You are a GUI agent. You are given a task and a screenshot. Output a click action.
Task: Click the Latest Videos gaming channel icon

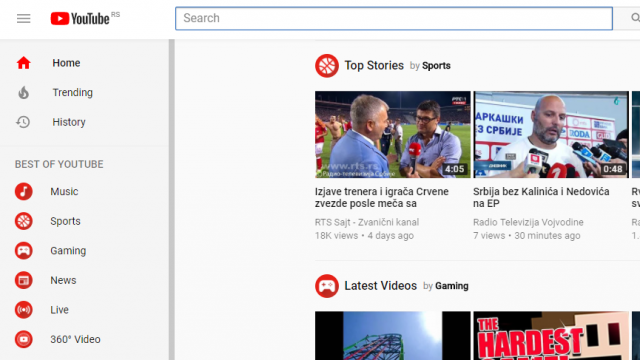pos(327,286)
